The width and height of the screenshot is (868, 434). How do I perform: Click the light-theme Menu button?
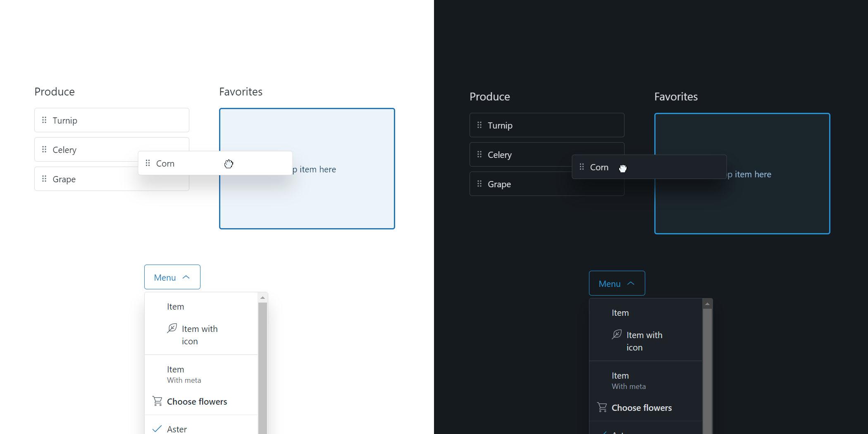172,277
